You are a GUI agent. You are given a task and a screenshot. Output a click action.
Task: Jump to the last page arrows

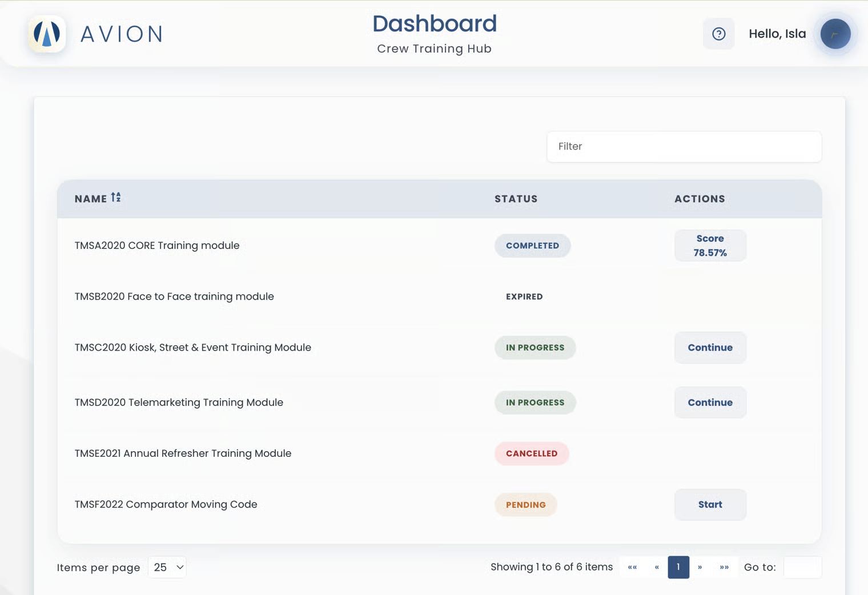[x=724, y=567]
